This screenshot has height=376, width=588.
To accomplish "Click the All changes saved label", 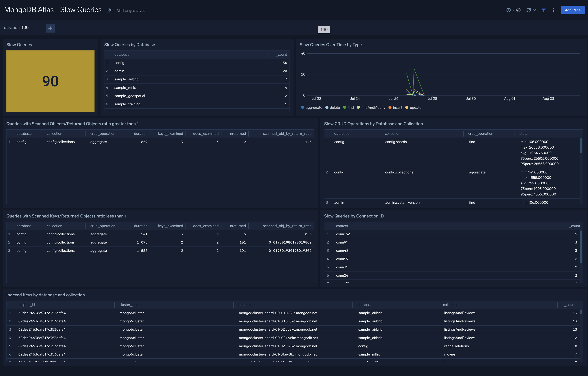I will click(x=131, y=11).
